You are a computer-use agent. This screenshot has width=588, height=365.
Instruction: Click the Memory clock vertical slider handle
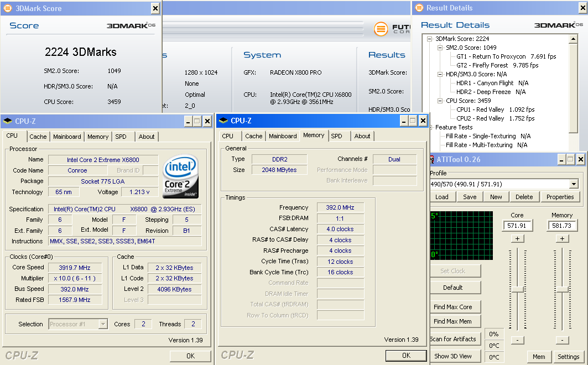tap(563, 290)
